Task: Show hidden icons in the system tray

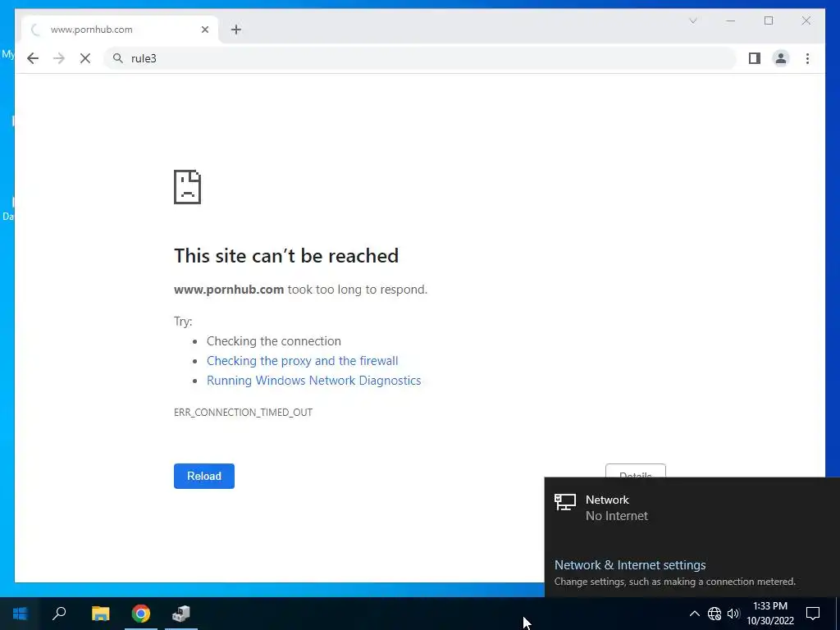Action: coord(694,614)
